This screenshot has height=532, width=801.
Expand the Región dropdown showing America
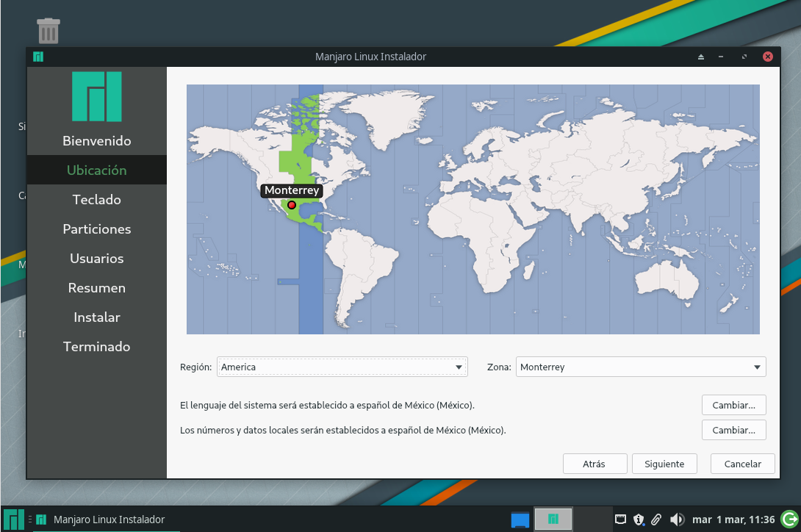click(x=342, y=367)
